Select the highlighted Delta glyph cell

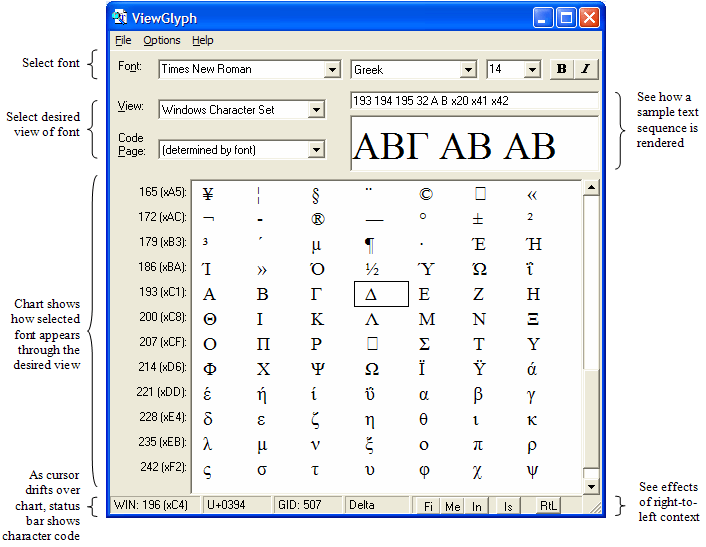point(381,294)
